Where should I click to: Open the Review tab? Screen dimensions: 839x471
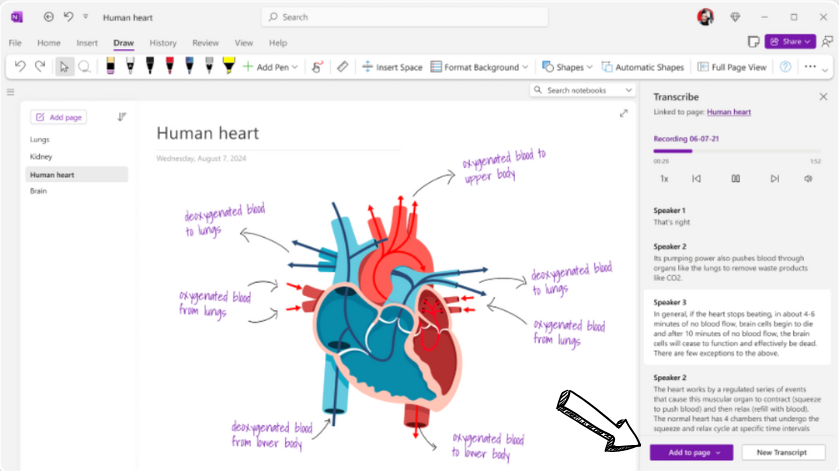(x=205, y=43)
